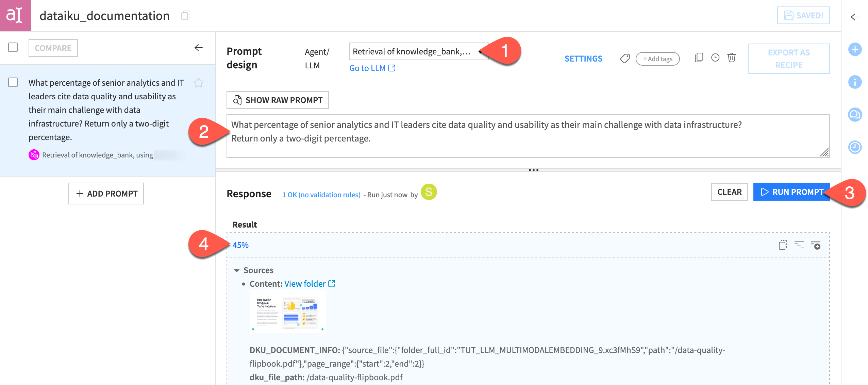Delete the prompt with the trash icon
The width and height of the screenshot is (868, 385).
(732, 57)
